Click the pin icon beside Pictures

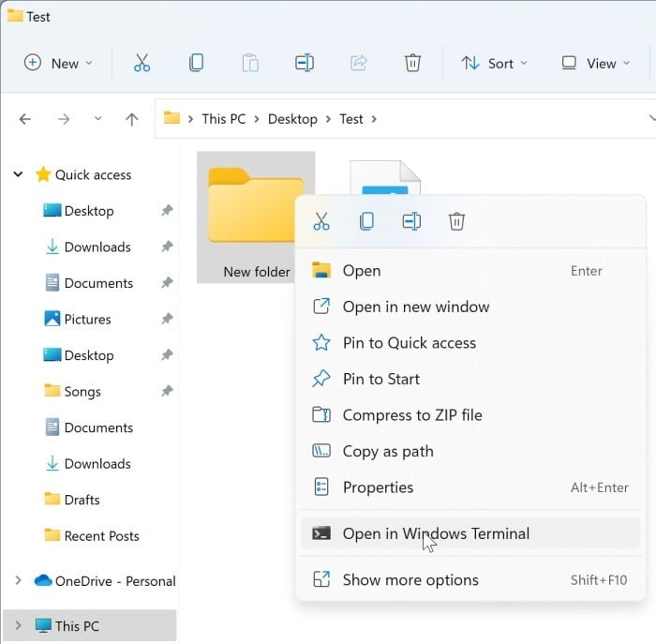[x=167, y=319]
